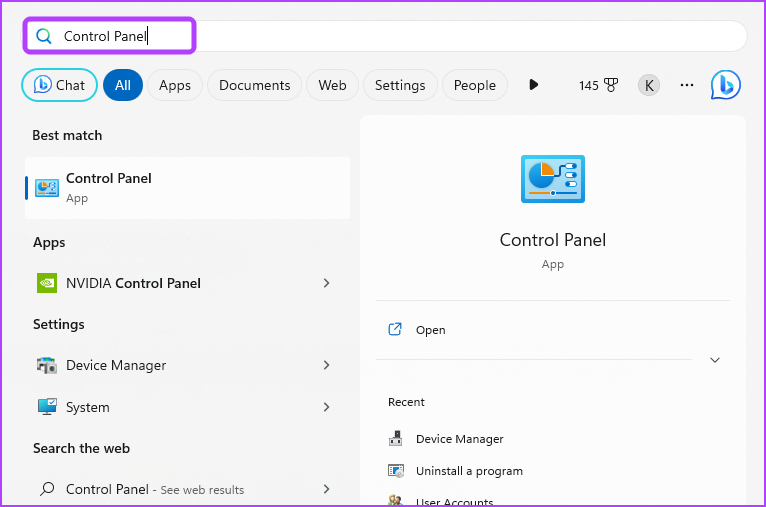This screenshot has height=507, width=766.
Task: Open the three-dot options menu
Action: point(687,85)
